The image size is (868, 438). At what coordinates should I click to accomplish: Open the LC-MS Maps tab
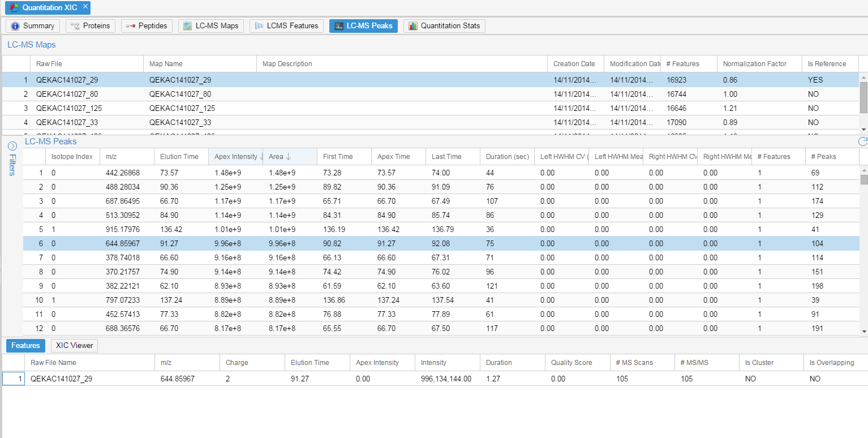point(211,26)
